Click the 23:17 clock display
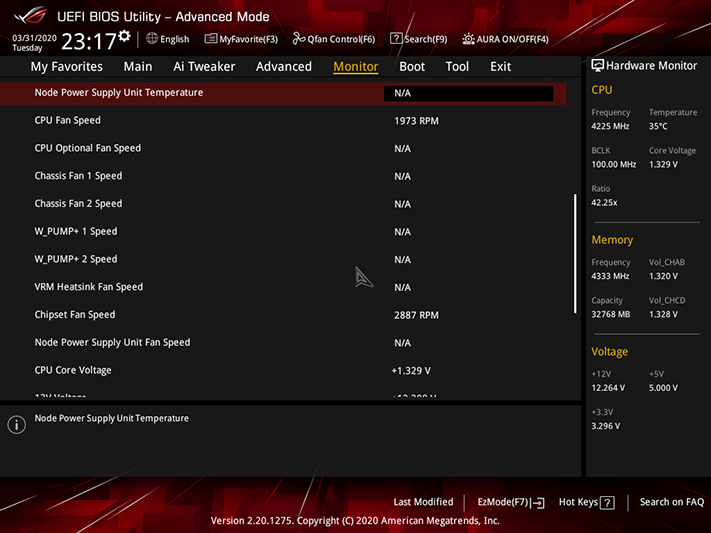Viewport: 711px width, 533px height. pos(89,42)
